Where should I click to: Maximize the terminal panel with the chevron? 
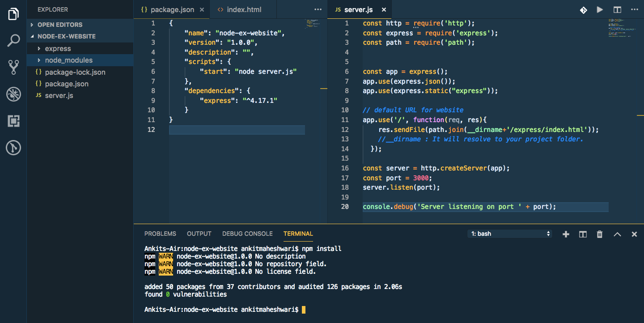617,234
